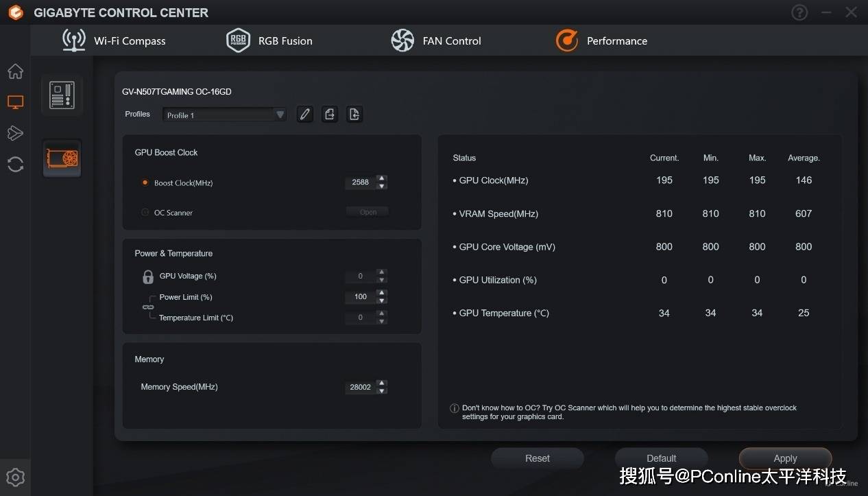Switch to the FAN Control tab
The height and width of the screenshot is (496, 868).
tap(436, 40)
